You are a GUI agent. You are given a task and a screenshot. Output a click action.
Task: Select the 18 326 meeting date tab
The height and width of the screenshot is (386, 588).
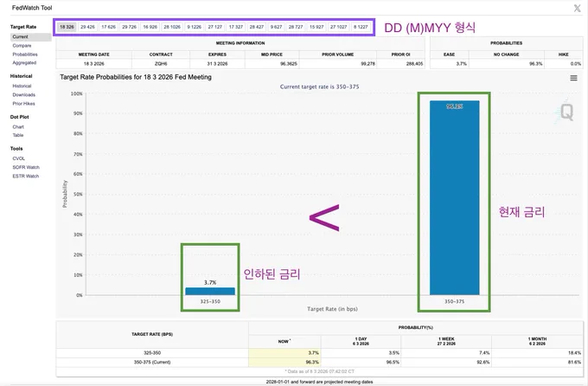tap(67, 27)
